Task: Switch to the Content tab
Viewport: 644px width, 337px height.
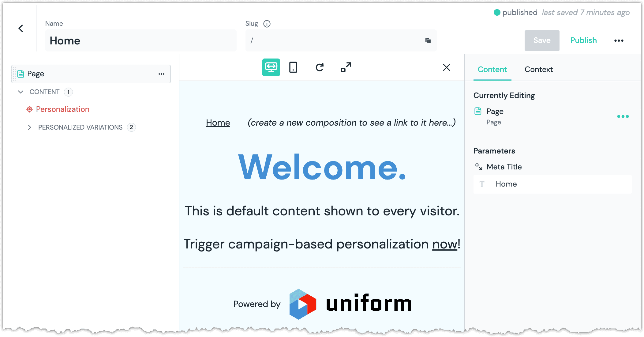Action: (492, 70)
